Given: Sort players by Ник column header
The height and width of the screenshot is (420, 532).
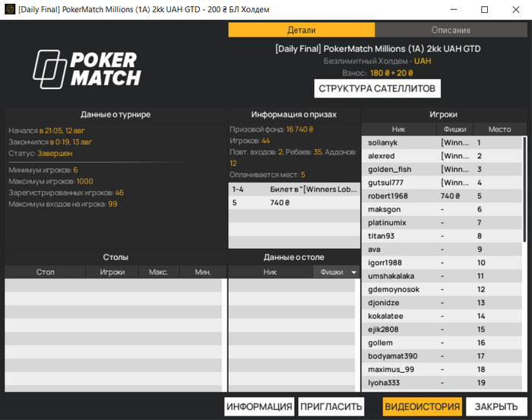Looking at the screenshot, I should (x=399, y=129).
